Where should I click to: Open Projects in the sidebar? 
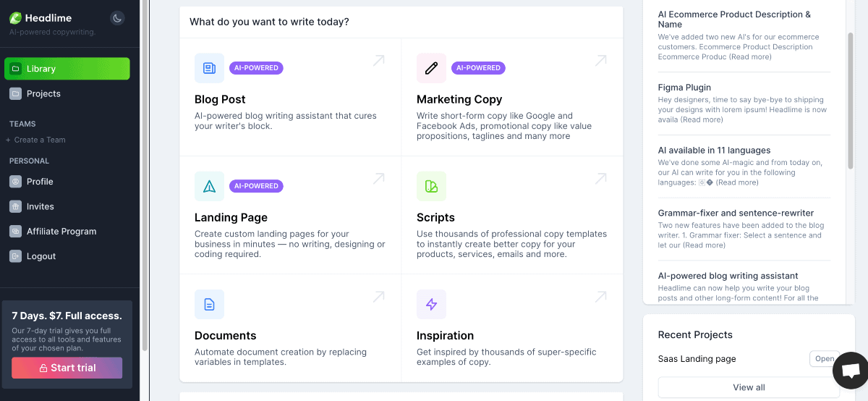point(43,93)
